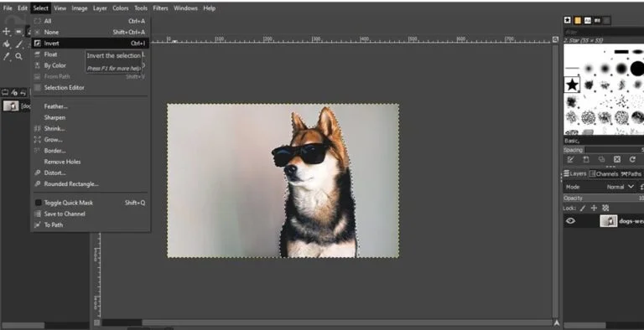Adjust the layer Opacity slider
The image size is (644, 330).
pyautogui.click(x=604, y=198)
